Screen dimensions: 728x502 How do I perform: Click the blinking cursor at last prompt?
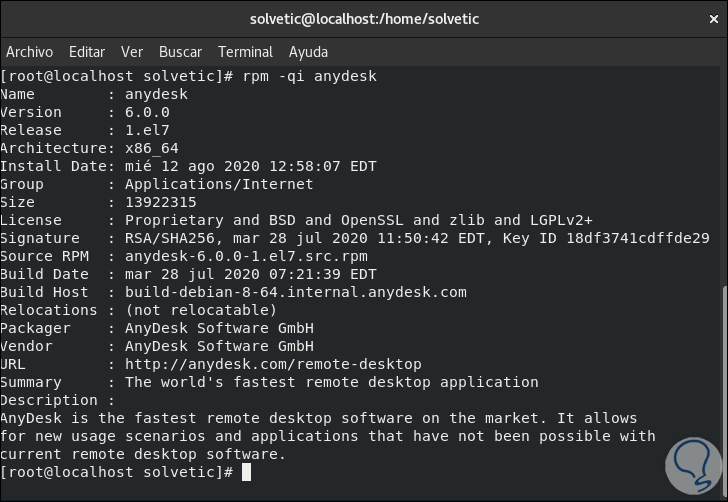pyautogui.click(x=246, y=472)
